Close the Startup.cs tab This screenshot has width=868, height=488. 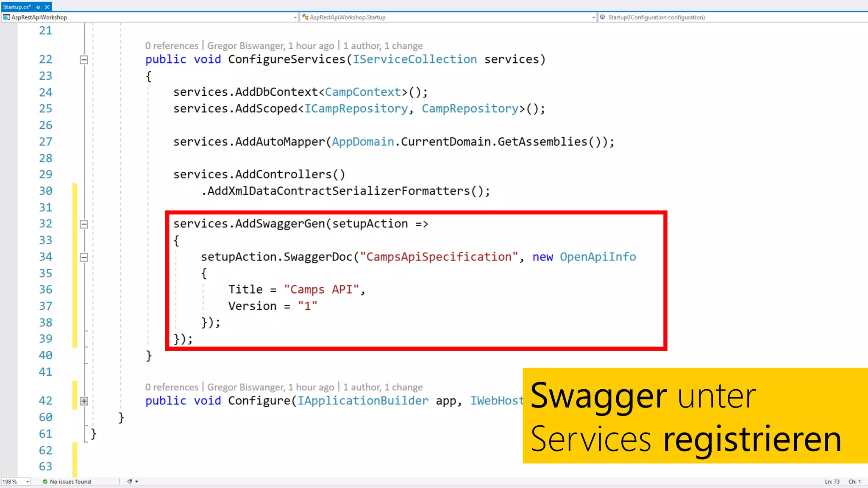[47, 7]
